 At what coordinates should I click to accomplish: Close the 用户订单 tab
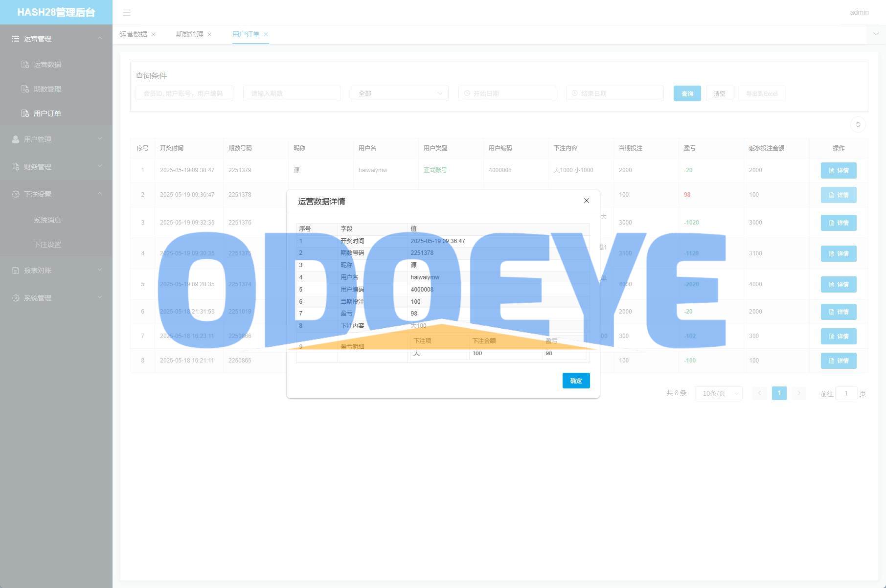point(266,34)
